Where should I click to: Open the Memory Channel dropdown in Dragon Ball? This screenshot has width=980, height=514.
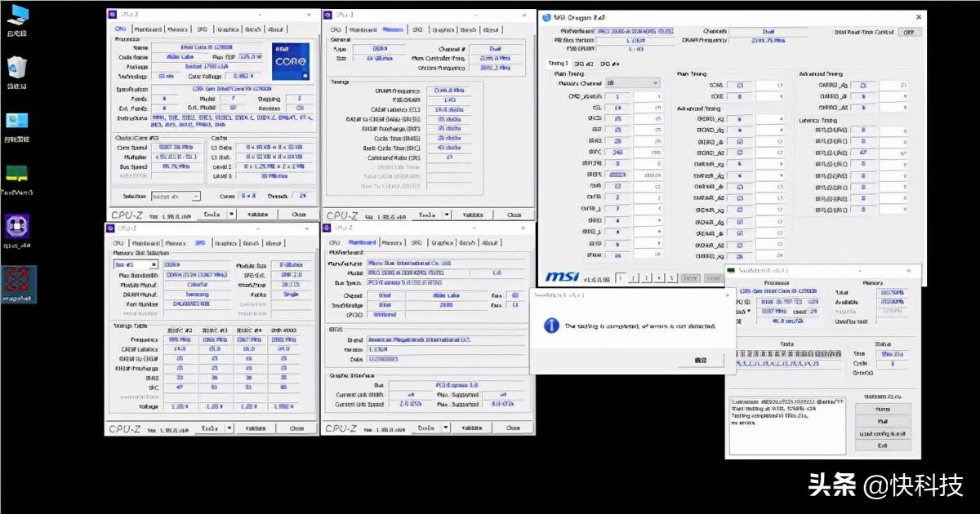click(634, 83)
